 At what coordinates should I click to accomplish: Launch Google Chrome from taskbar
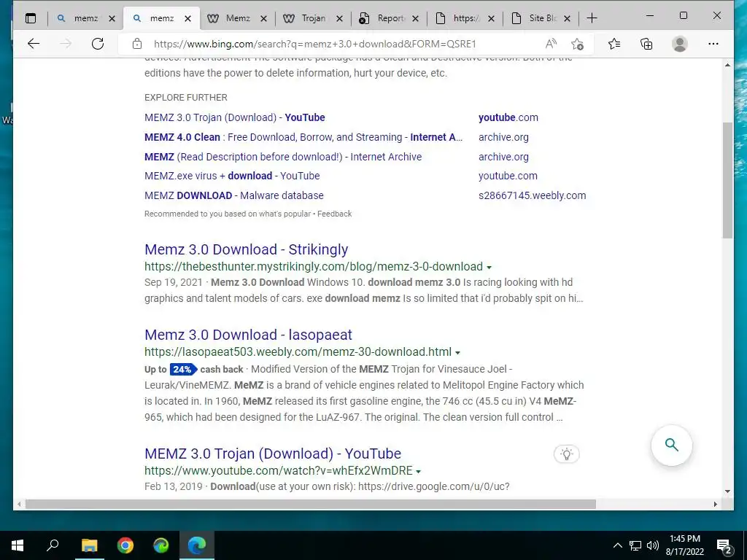tap(125, 545)
